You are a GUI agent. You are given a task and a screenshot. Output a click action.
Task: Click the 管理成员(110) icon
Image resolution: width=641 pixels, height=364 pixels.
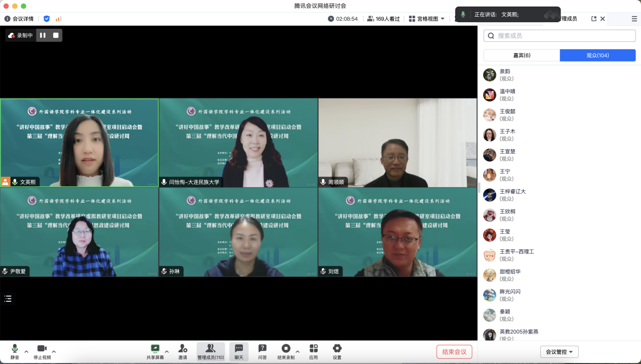[x=210, y=349]
